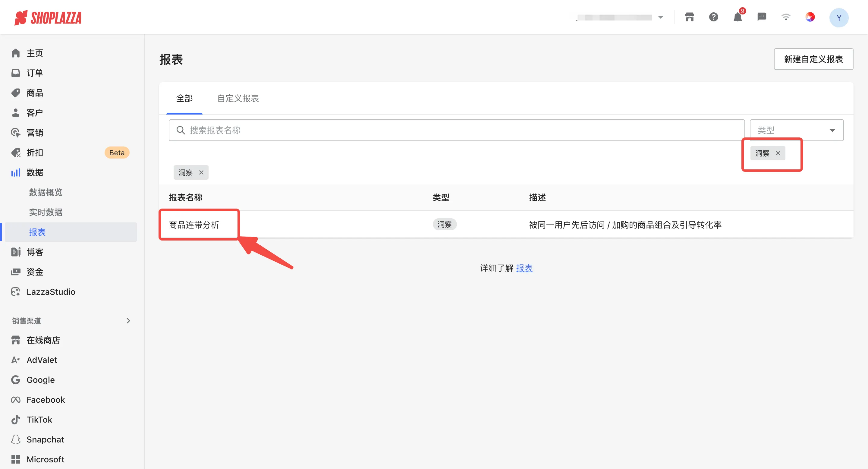Click the search magnifier icon
Screen dimensions: 868x469
(x=181, y=131)
